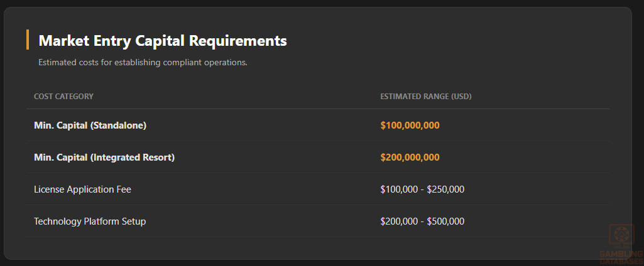Click the Estimated Range (USD) column header

425,97
